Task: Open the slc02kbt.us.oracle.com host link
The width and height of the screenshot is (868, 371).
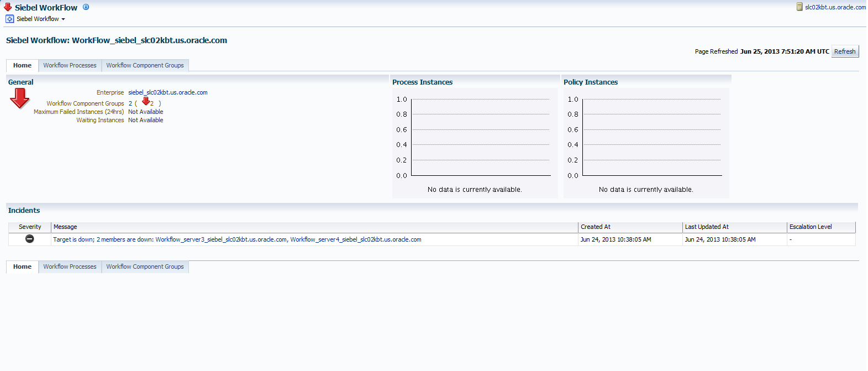Action: pos(835,7)
